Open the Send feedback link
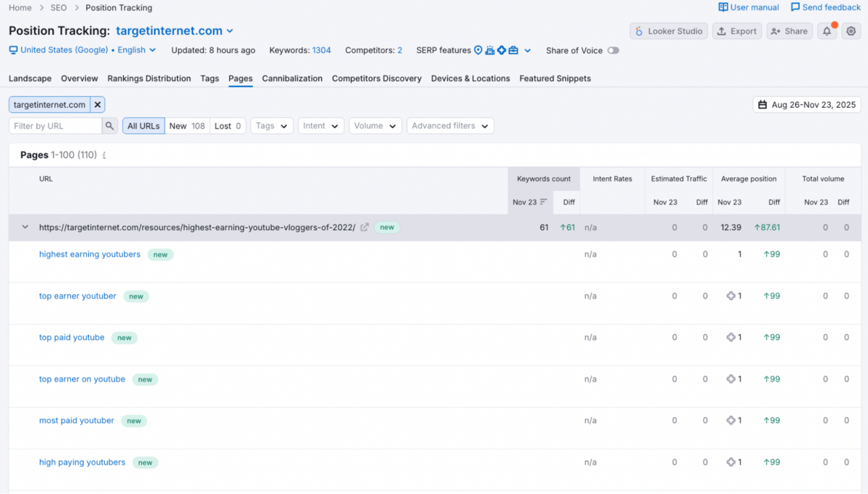 (x=825, y=7)
